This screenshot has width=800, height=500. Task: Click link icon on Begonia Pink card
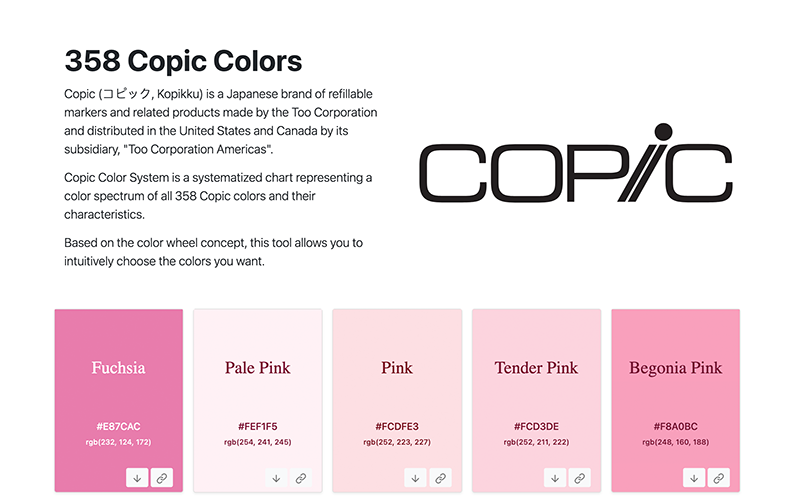click(x=718, y=478)
